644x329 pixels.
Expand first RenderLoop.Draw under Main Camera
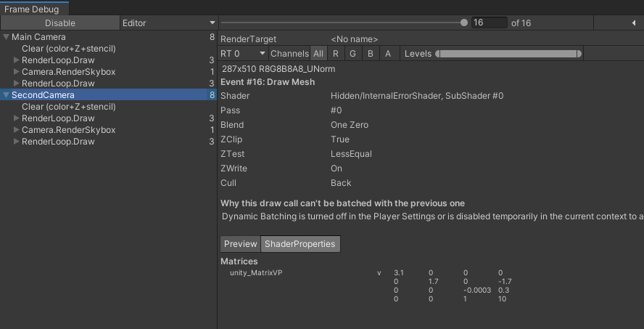click(17, 60)
